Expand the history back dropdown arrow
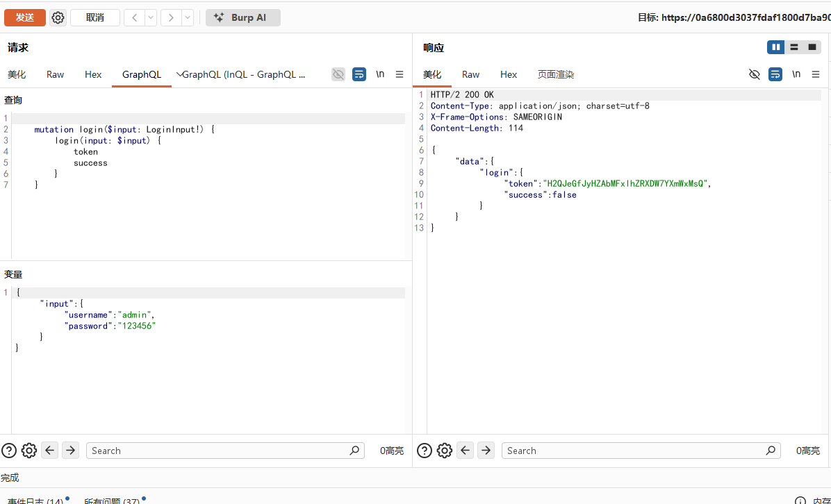 click(x=151, y=17)
